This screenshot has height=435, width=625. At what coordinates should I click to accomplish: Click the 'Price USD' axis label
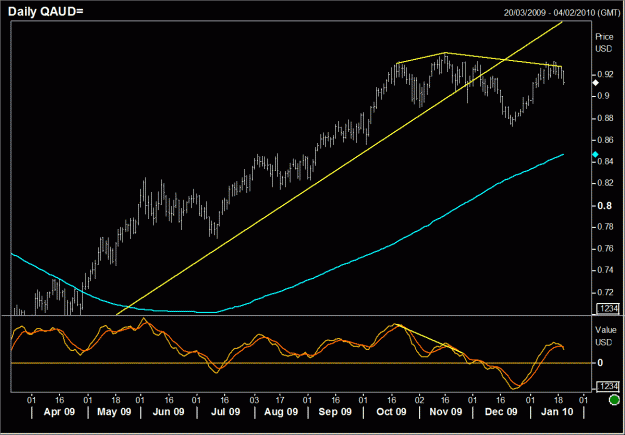[x=604, y=43]
